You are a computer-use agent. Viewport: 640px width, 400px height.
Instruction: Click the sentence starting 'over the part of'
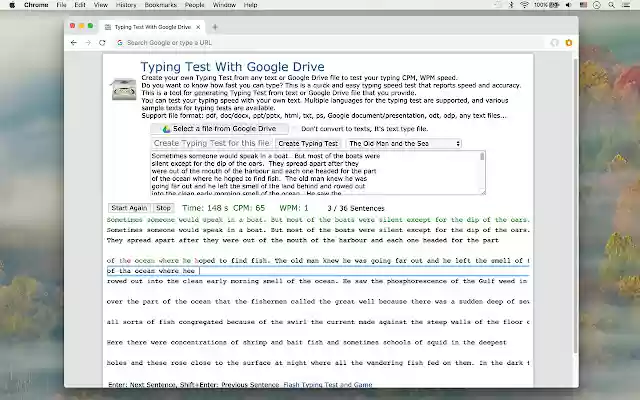(x=318, y=302)
